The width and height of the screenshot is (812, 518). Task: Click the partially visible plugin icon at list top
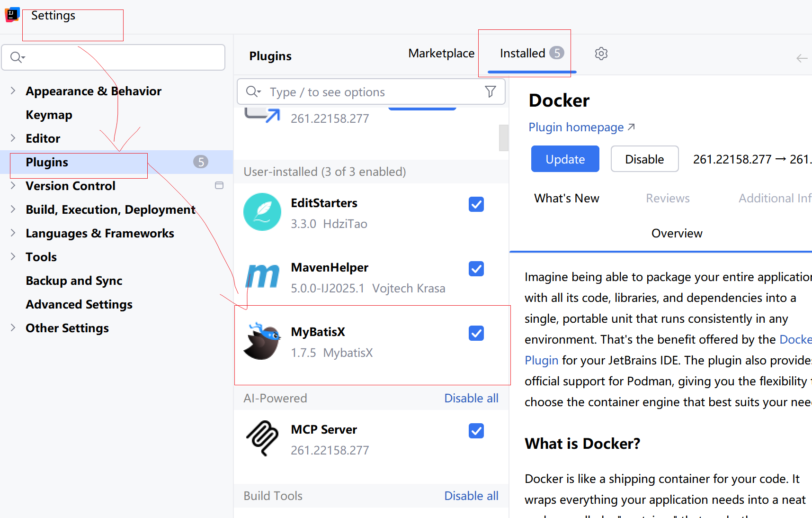pos(262,115)
